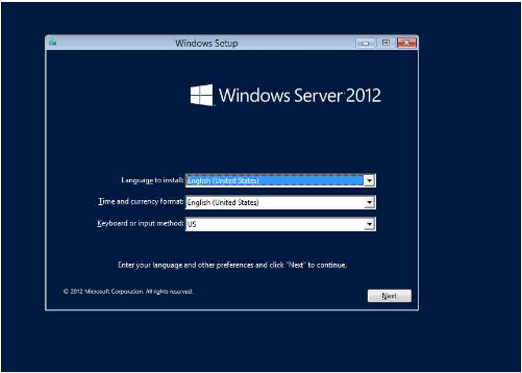Screen dimensions: 522x373
Task: Click the "Windows Setup" title text
Action: 207,43
